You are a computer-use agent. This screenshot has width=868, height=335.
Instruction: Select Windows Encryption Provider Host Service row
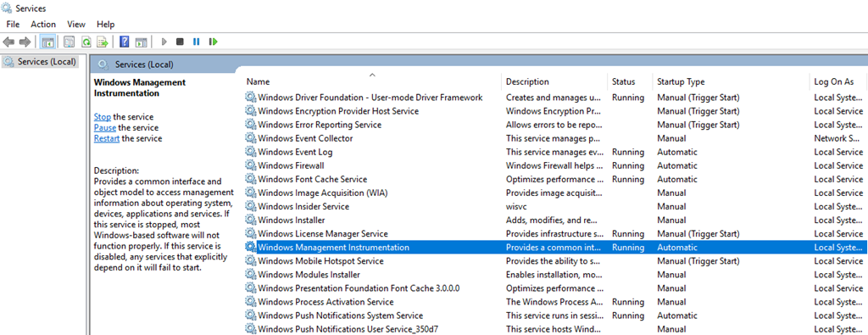point(555,111)
